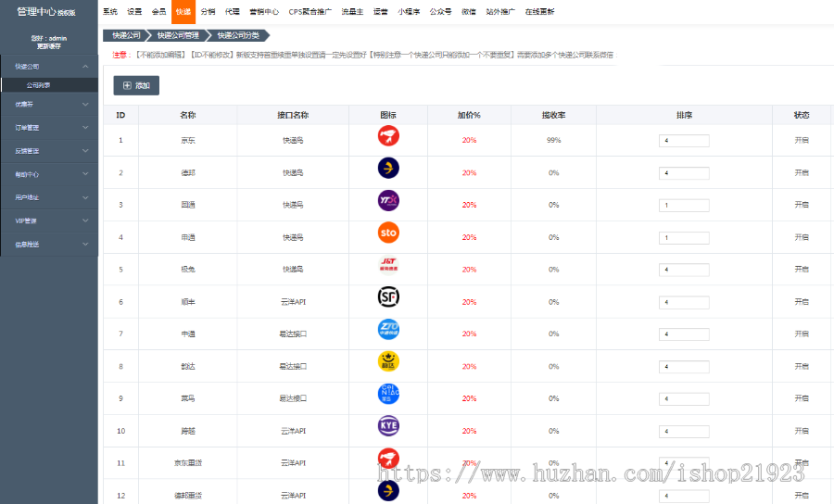
Task: Click the purple YTO logo icon
Action: point(388,201)
